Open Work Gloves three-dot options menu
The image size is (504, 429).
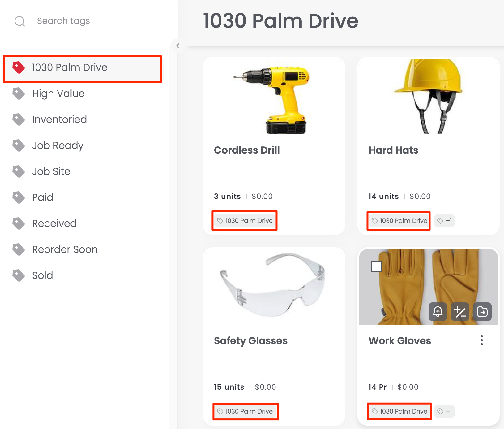tap(481, 340)
